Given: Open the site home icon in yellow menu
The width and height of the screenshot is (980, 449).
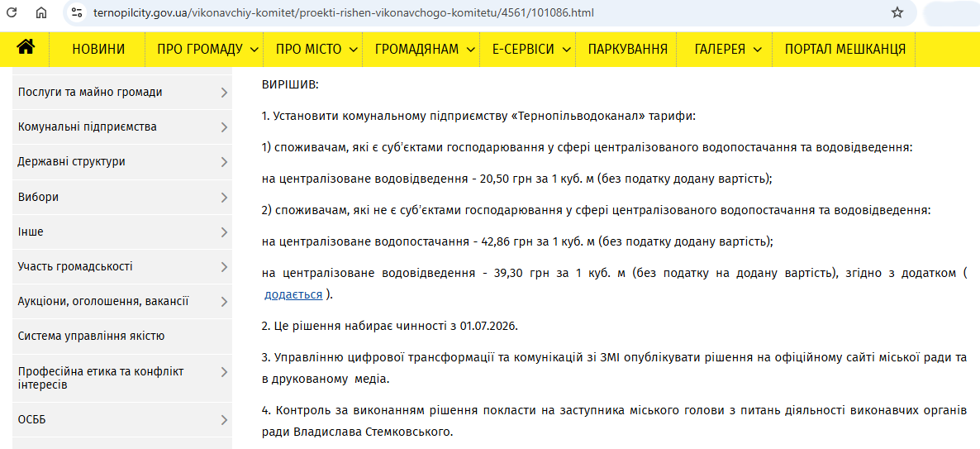Looking at the screenshot, I should pos(26,47).
